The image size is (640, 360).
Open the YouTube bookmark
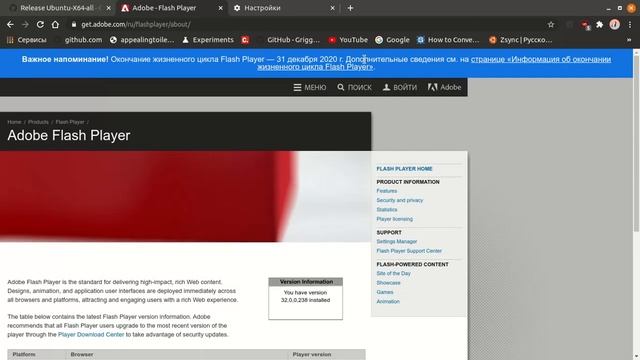coord(348,40)
